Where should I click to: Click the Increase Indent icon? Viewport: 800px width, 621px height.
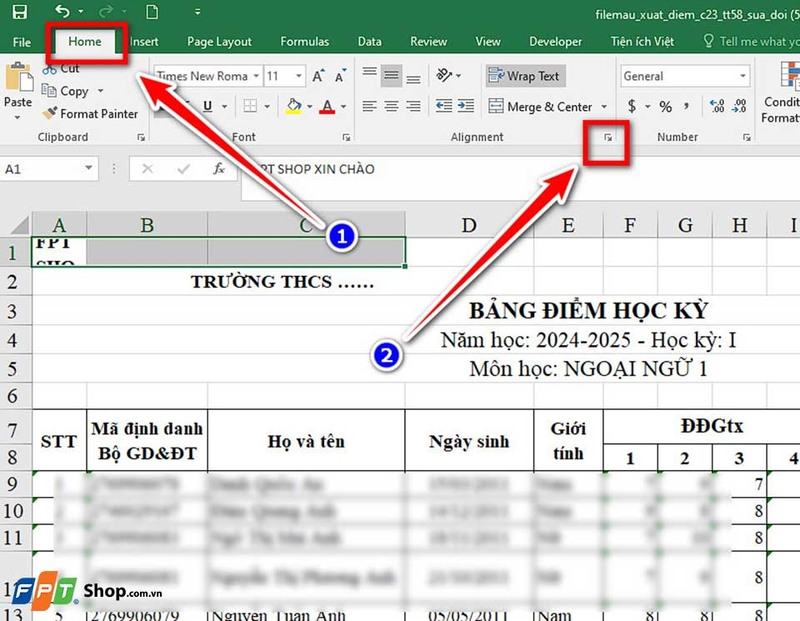464,105
